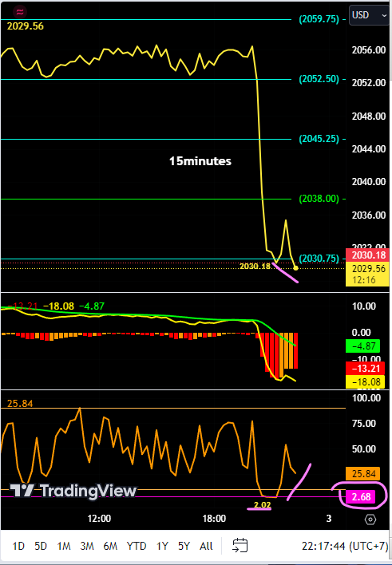
Task: Click the green -4.87 MACD axis label
Action: (362, 346)
